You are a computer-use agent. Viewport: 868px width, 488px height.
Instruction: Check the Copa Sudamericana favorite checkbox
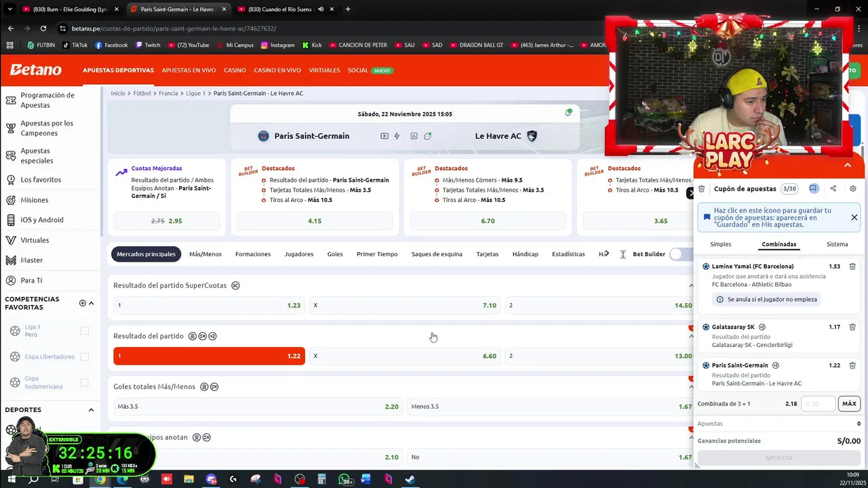84,382
